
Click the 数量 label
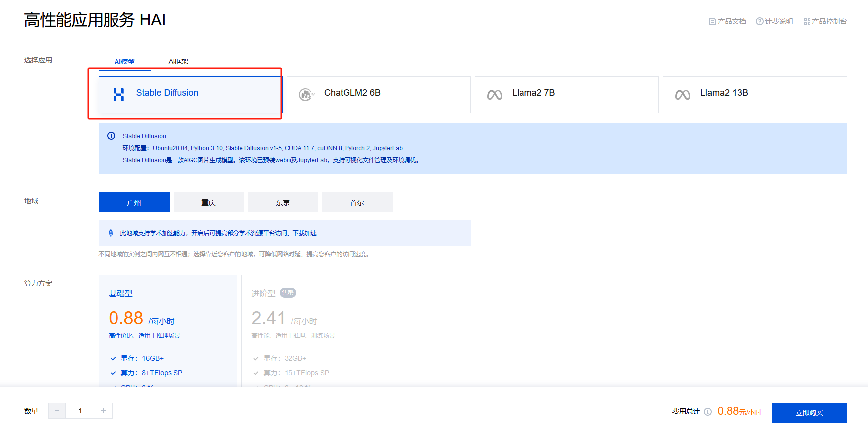[x=31, y=411]
